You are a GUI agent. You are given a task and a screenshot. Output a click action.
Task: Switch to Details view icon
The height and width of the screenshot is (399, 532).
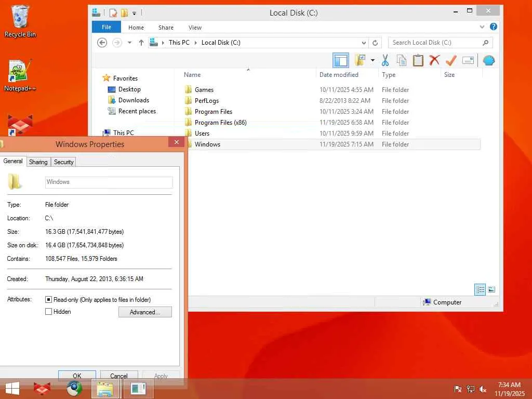[x=480, y=289]
